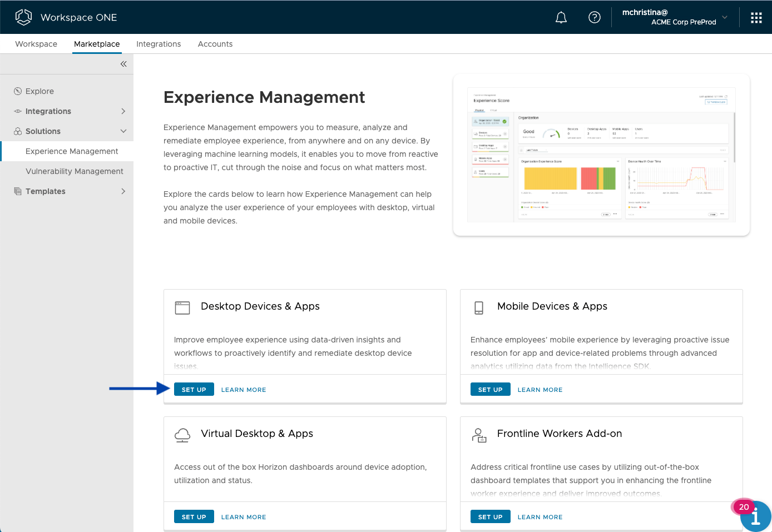
Task: Open the apps grid launcher icon
Action: point(756,18)
